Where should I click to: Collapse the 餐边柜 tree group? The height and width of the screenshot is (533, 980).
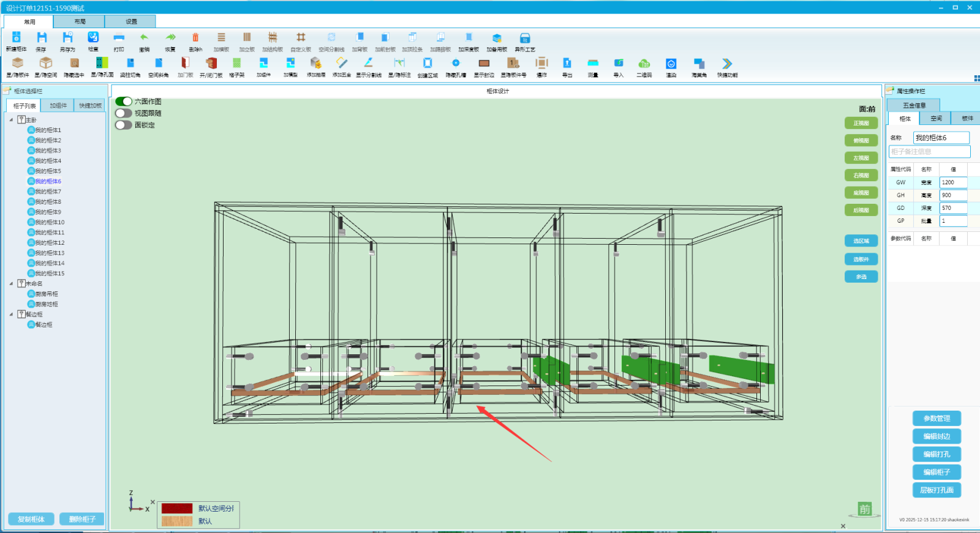[11, 315]
